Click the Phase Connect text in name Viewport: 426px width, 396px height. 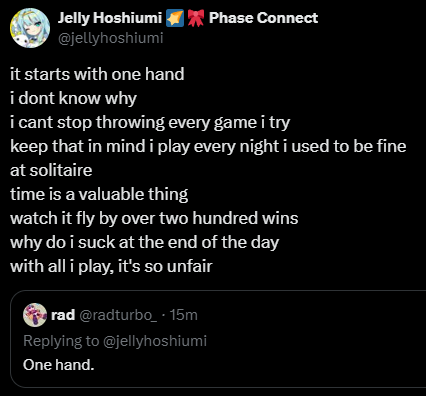[263, 18]
